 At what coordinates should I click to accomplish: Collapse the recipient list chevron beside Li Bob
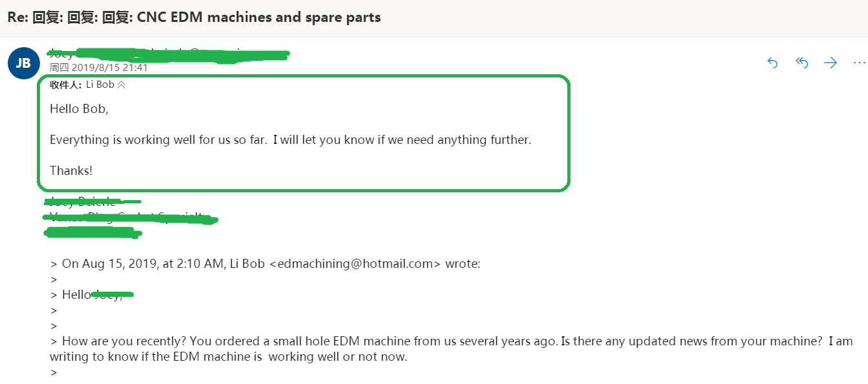[121, 85]
